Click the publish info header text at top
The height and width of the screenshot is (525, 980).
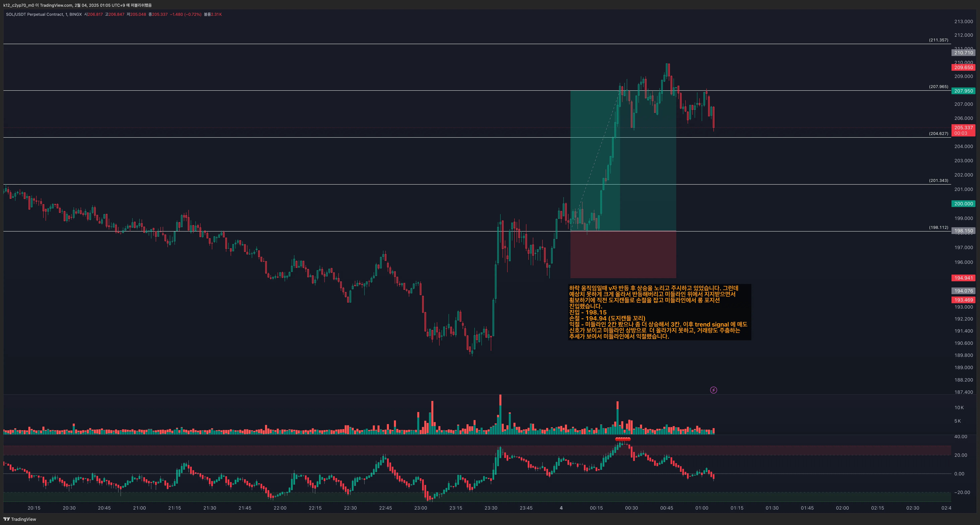pyautogui.click(x=78, y=5)
